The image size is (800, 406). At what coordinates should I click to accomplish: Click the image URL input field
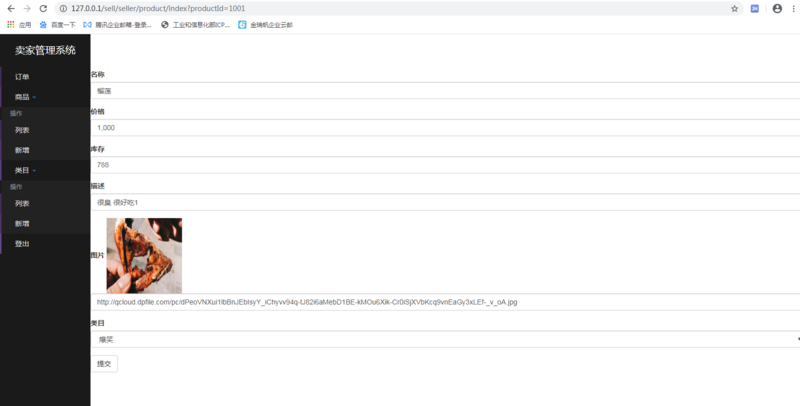point(445,302)
